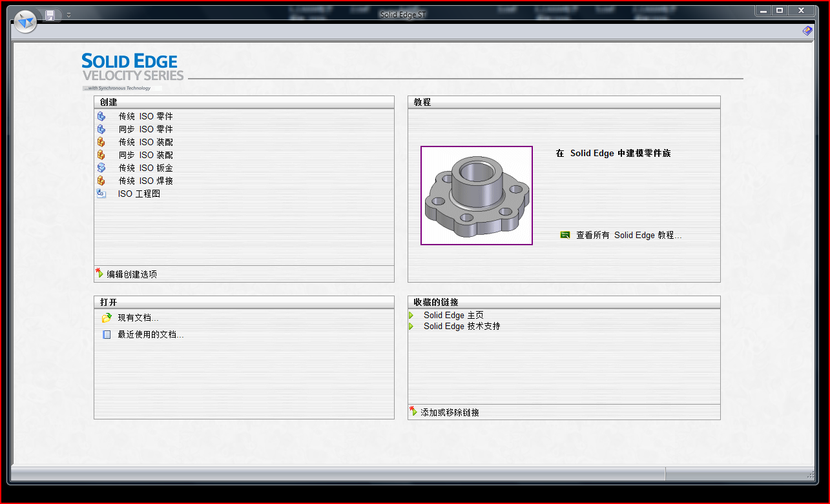The height and width of the screenshot is (504, 830).
Task: Click the 创建 panel header
Action: [244, 102]
